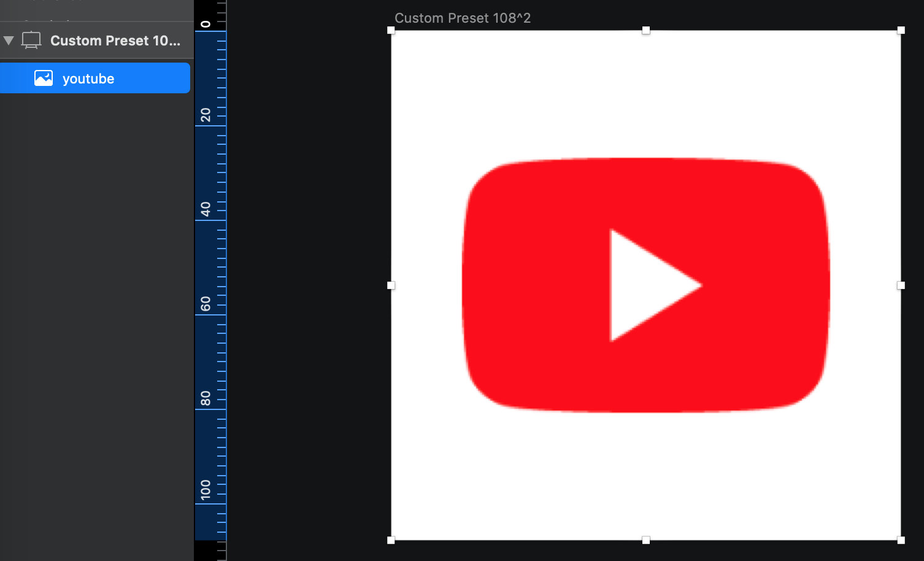Click the top-left selection handle

point(391,30)
